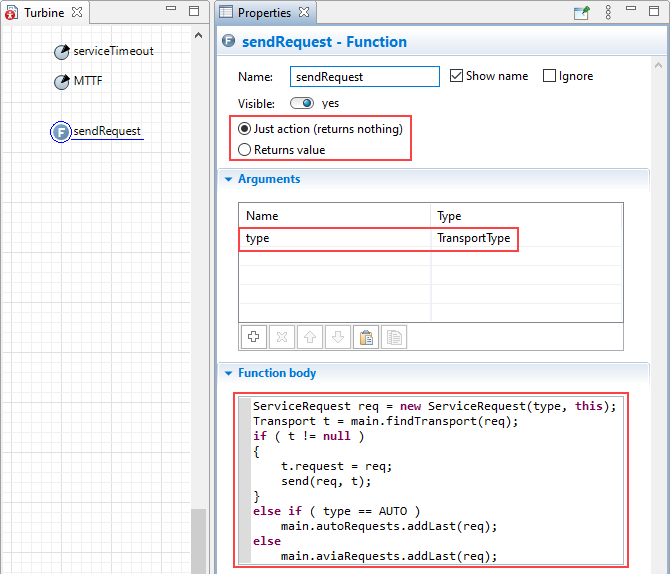Click the serviceTimeout label
This screenshot has height=574, width=670.
(x=113, y=51)
